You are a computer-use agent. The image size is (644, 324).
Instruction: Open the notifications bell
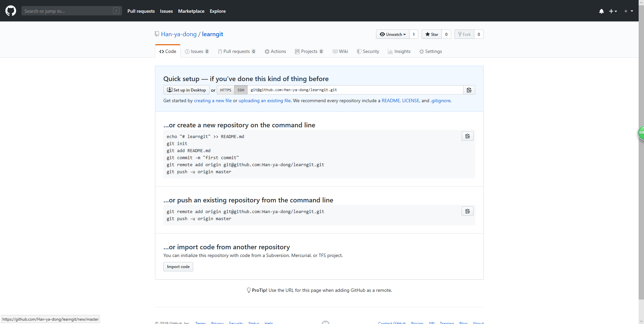click(x=601, y=11)
